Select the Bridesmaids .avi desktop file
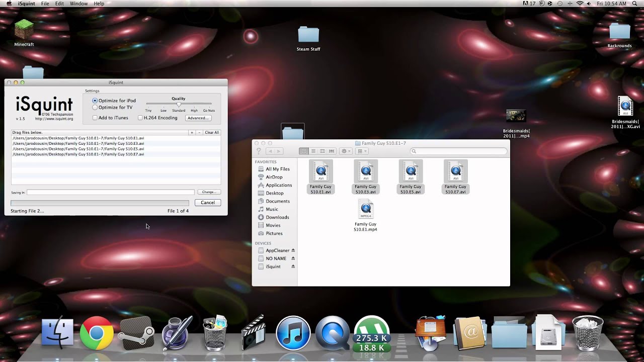Image resolution: width=644 pixels, height=362 pixels. point(625,112)
